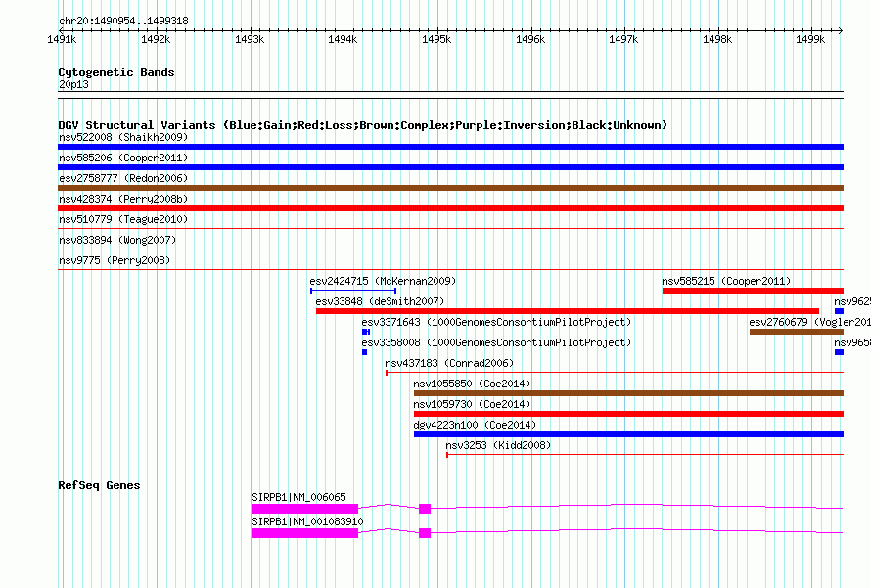Open the nsv428374 (Perry2008b) red loss bar
The image size is (871, 588).
point(450,208)
